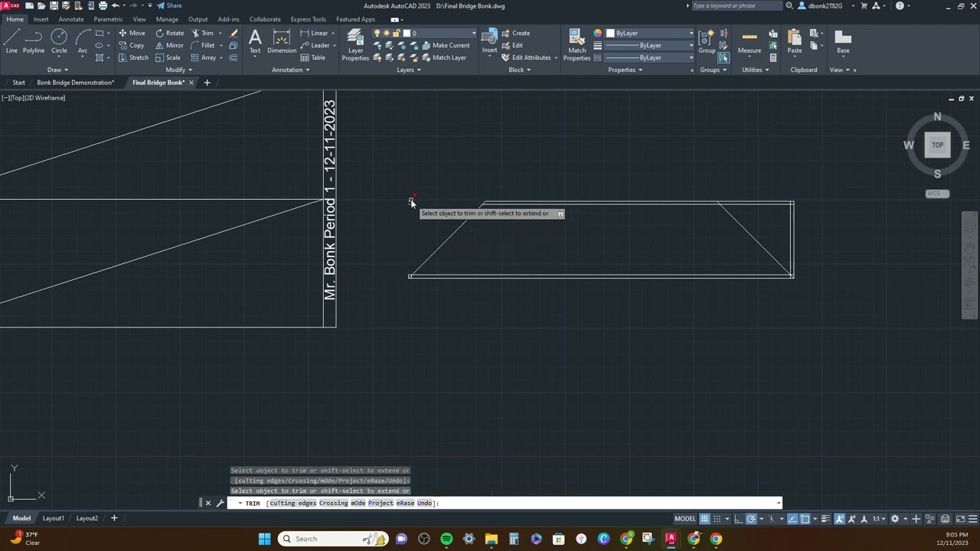
Task: Click the Windows taskbar Search box
Action: pos(333,539)
